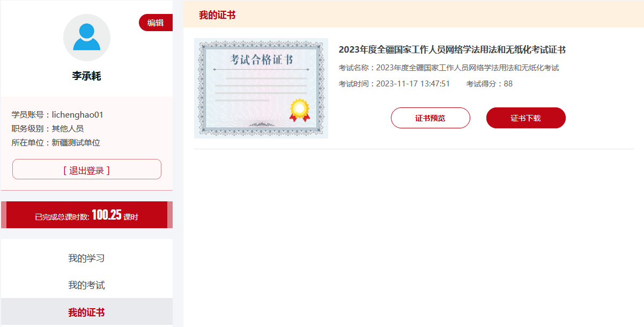
Task: Open 我的学习 menu item
Action: [x=87, y=258]
